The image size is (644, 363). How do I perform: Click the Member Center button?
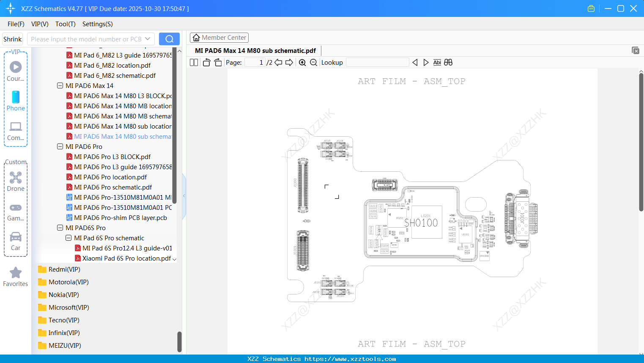click(x=219, y=37)
